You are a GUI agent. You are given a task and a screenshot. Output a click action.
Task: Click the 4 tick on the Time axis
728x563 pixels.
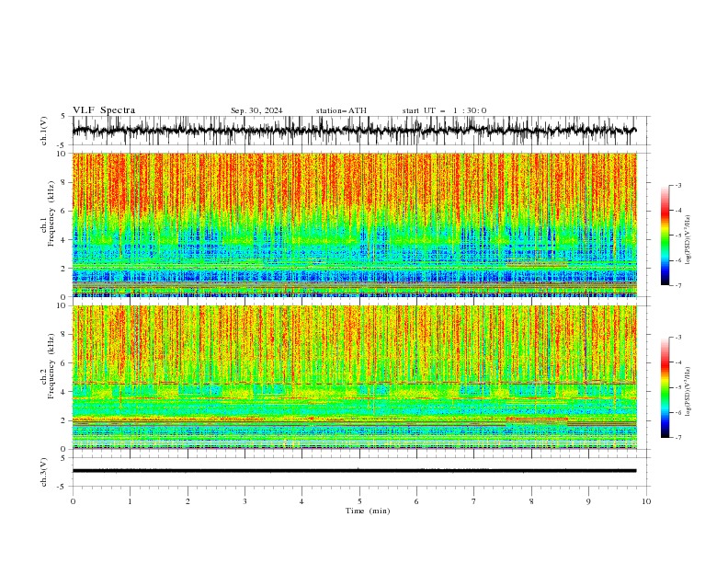[x=302, y=501]
